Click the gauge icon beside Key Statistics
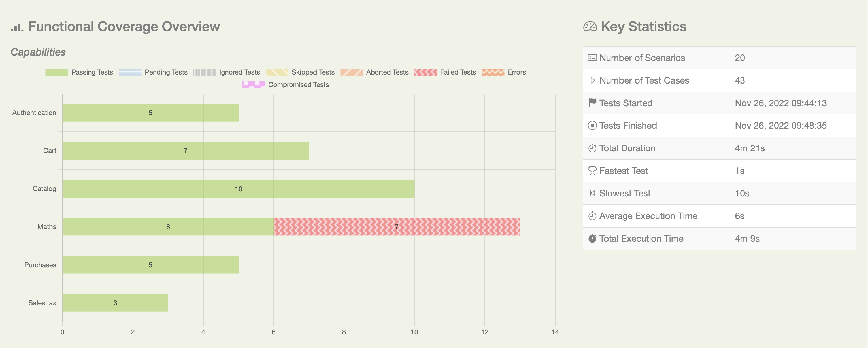868x348 pixels. (591, 26)
